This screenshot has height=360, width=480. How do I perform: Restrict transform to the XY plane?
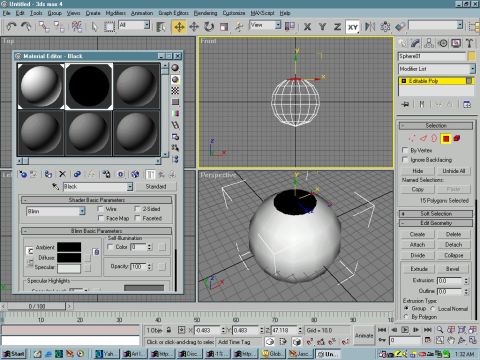click(353, 27)
